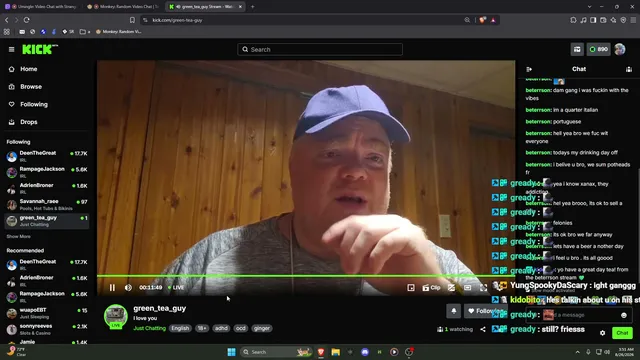Click the Send a message field

pos(579,315)
